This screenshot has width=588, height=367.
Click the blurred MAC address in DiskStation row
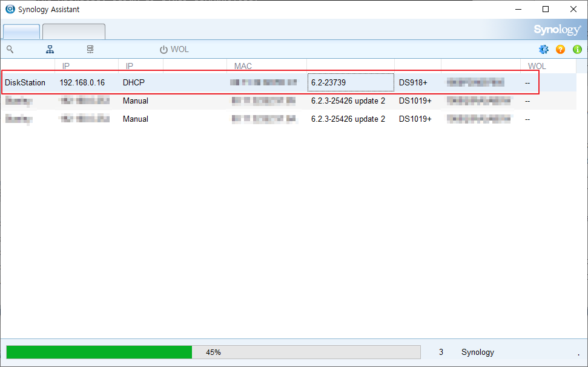pos(263,82)
